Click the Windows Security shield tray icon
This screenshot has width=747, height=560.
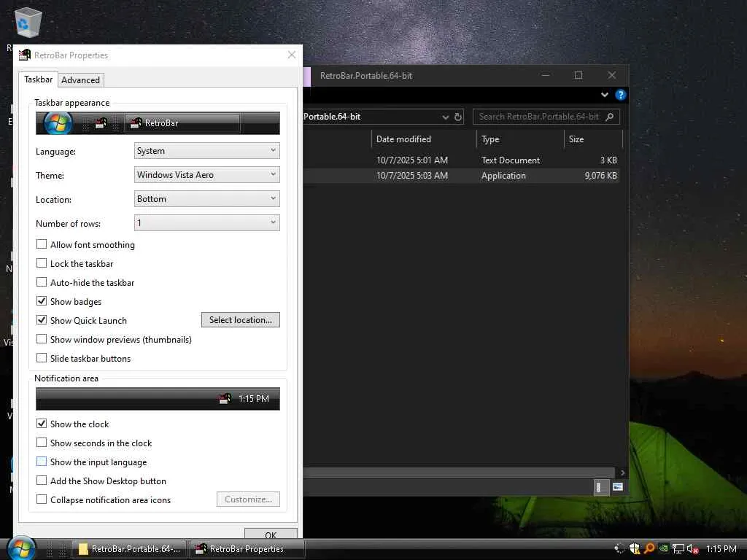[x=634, y=548]
